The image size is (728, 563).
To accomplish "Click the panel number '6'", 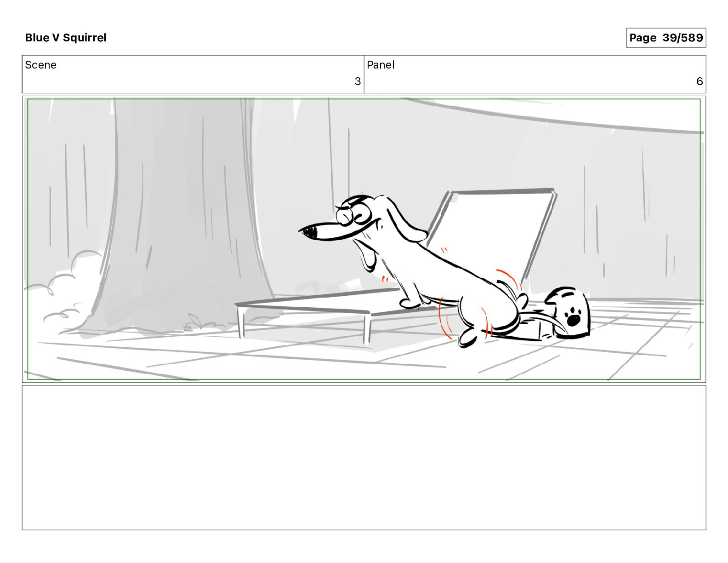I will 700,81.
